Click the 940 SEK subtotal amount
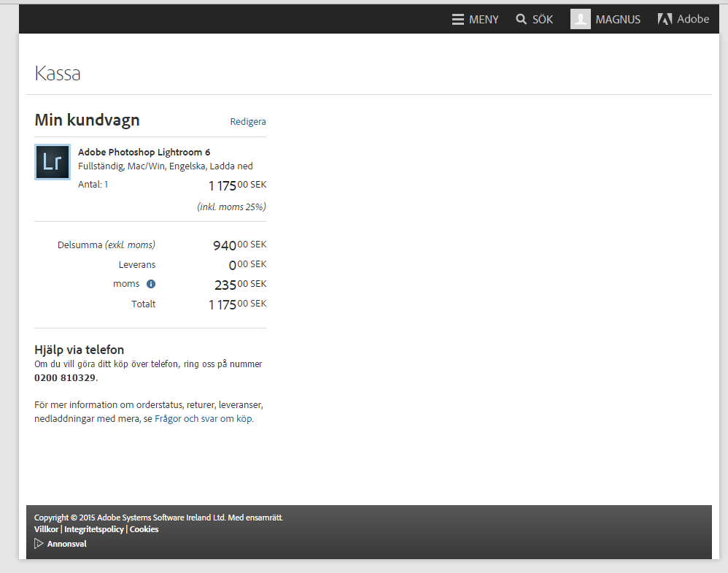728x573 pixels. (239, 245)
